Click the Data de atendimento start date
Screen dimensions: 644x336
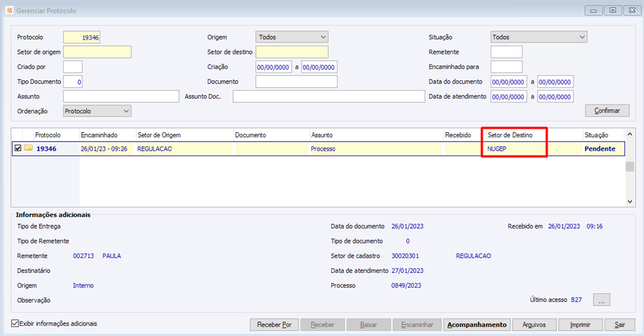click(x=508, y=96)
